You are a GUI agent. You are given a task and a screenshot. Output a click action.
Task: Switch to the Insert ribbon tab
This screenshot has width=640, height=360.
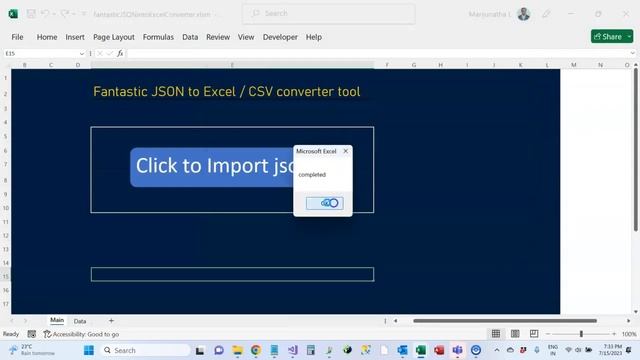(x=75, y=37)
